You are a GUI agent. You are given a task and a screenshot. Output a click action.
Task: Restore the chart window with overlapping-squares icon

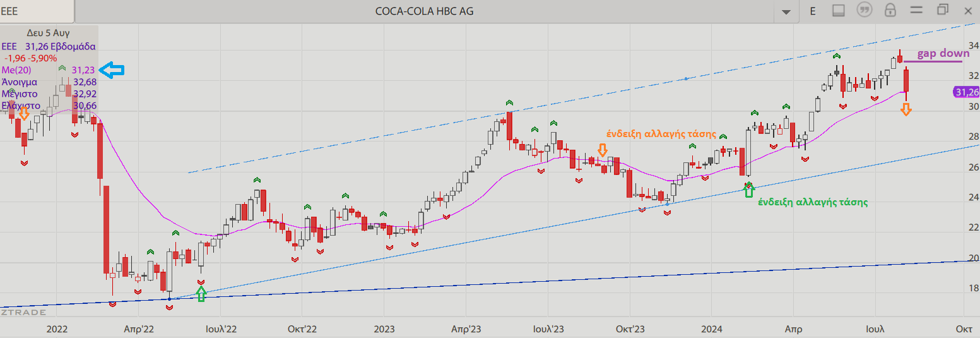[x=943, y=9]
